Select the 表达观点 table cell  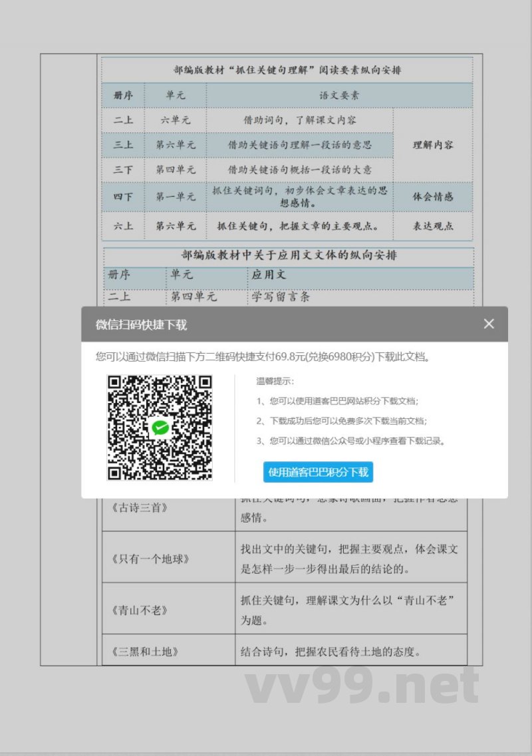click(433, 226)
